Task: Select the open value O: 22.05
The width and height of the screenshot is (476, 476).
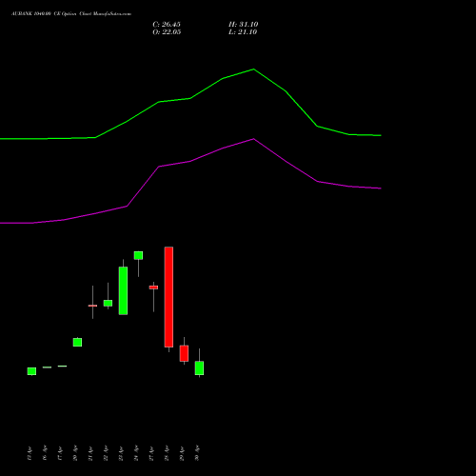Action: pyautogui.click(x=167, y=32)
